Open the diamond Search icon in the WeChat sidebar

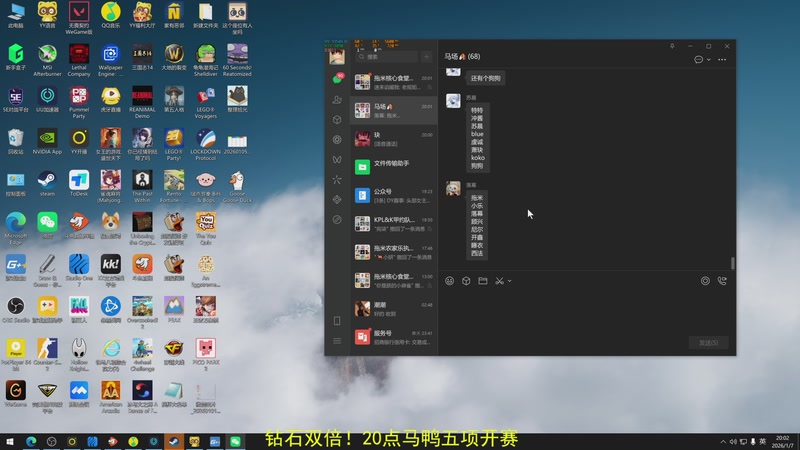click(x=337, y=199)
